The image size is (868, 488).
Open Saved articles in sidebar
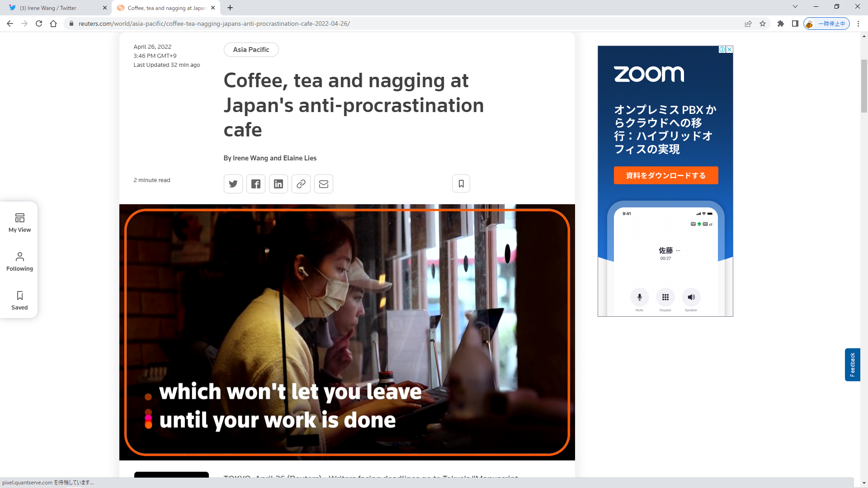coord(19,300)
